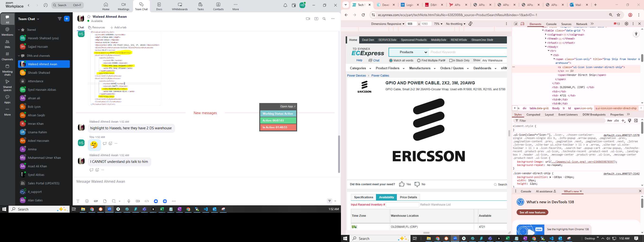Insert a code snippet in Zoom chat
The width and height of the screenshot is (644, 242).
coord(147,201)
